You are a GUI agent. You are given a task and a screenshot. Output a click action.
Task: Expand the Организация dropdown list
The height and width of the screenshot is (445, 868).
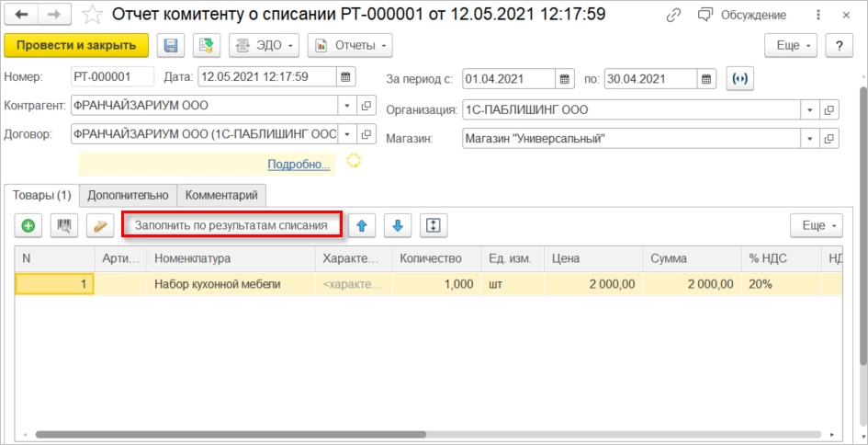pyautogui.click(x=810, y=110)
